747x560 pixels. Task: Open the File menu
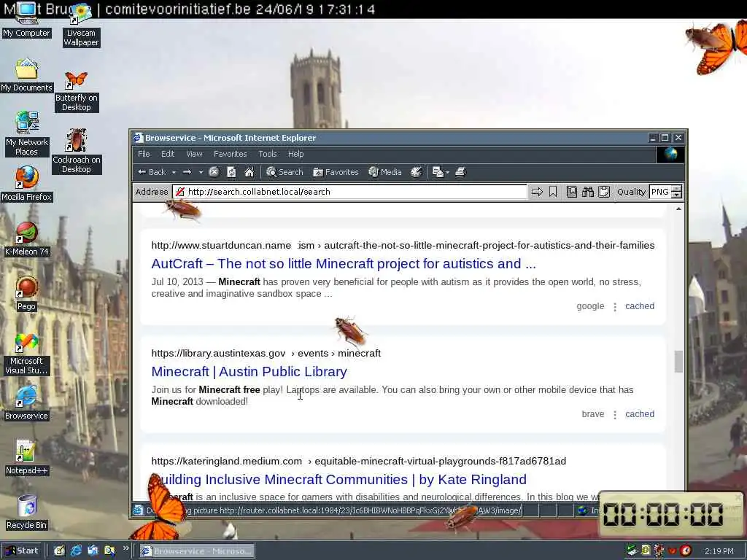144,154
